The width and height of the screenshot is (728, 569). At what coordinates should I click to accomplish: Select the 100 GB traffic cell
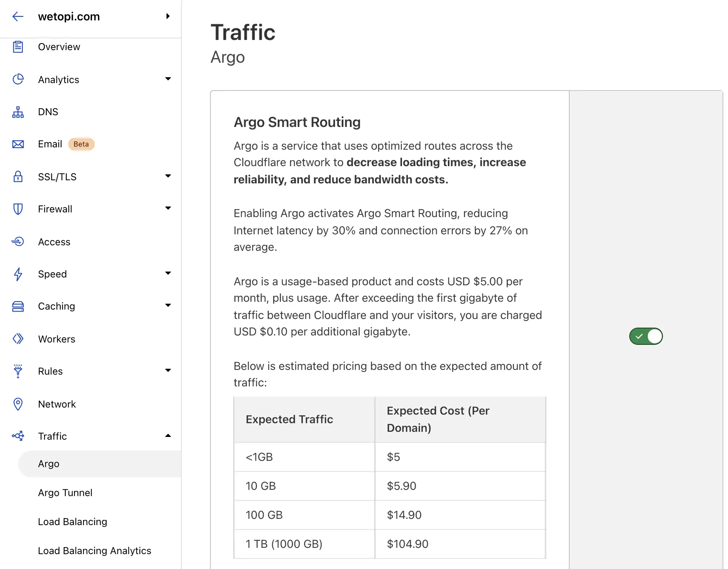click(x=304, y=515)
